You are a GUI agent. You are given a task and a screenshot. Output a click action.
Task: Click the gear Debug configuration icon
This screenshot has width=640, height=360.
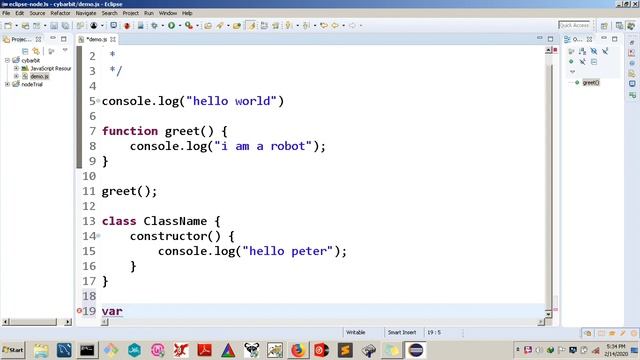(154, 26)
